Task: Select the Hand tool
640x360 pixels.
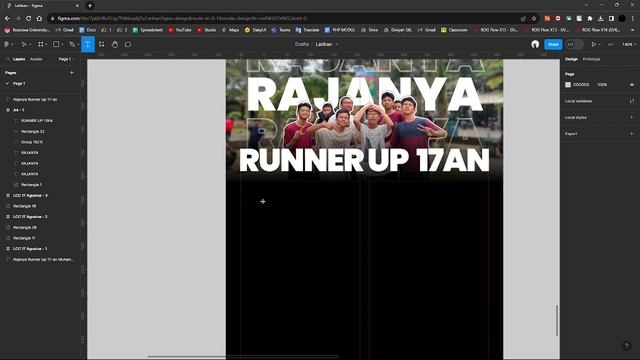Action: [115, 44]
